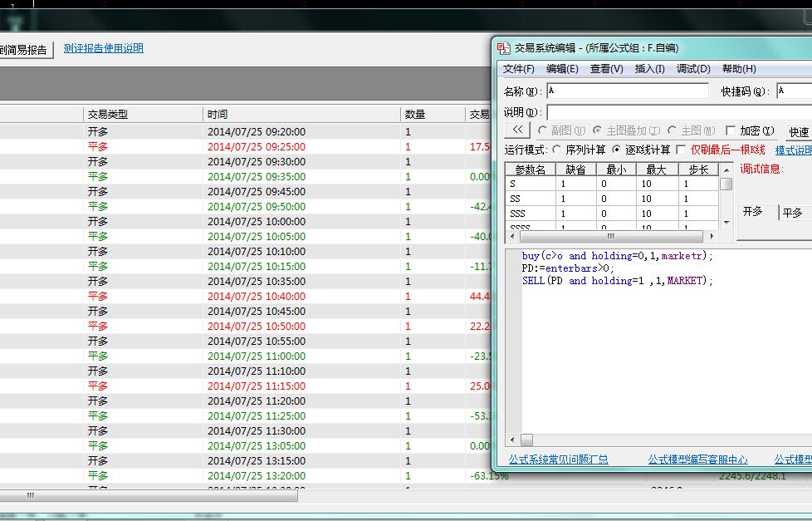Click the 缺省 column header

(x=576, y=170)
